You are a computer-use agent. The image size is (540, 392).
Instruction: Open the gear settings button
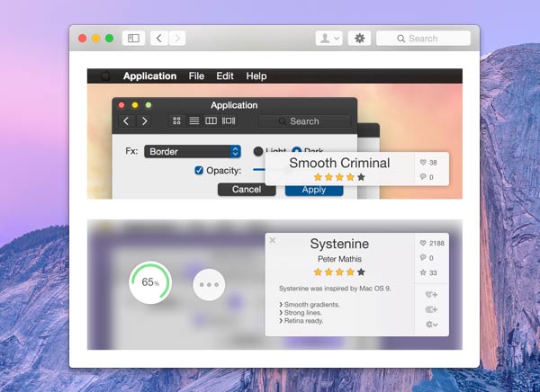(359, 38)
